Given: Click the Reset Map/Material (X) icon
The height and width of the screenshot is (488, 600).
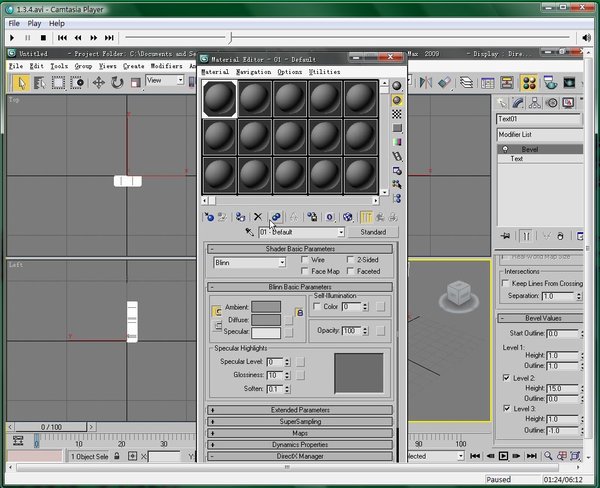Looking at the screenshot, I should (258, 217).
